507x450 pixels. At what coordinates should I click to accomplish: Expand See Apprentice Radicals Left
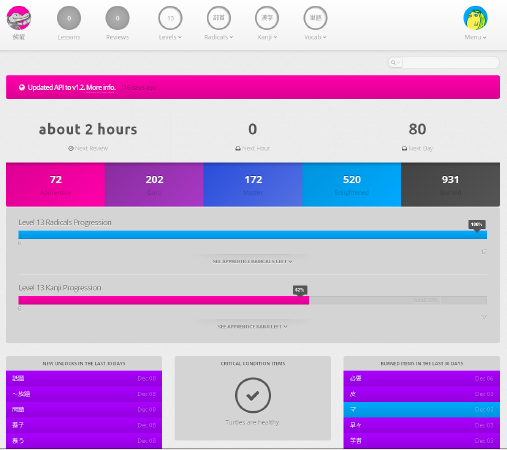pos(253,261)
